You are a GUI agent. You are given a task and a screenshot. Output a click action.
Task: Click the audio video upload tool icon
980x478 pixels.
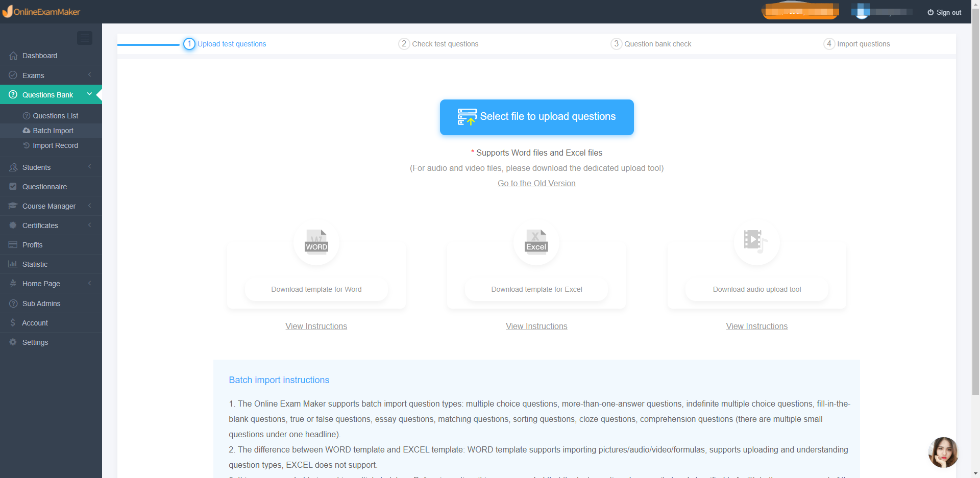coord(756,242)
